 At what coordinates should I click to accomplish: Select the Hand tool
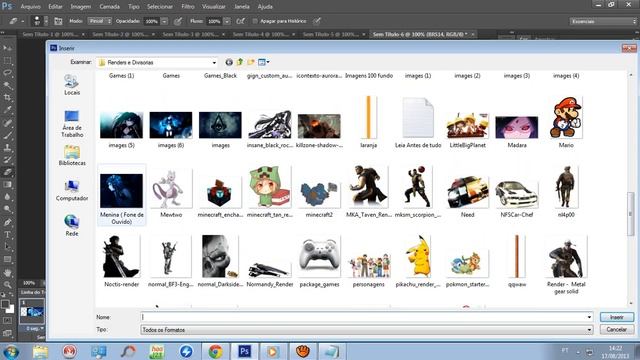click(x=7, y=273)
